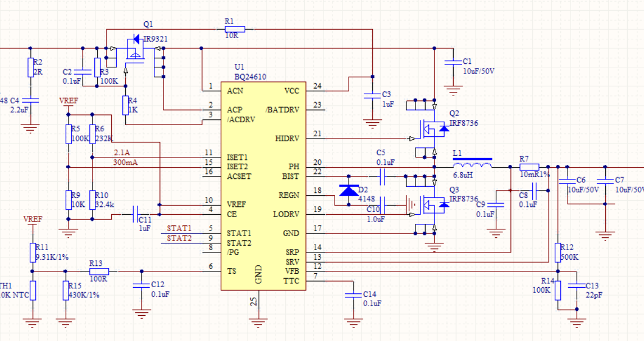Click the R2 resistor symbol
644x341 pixels.
(x=30, y=68)
